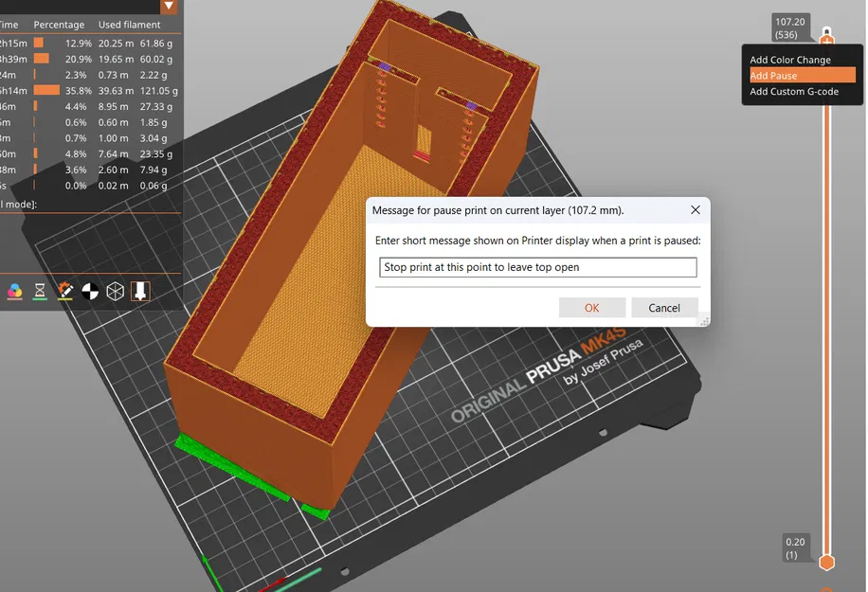Choose Add Pause from the context menu
Viewport: 868px width, 592px height.
point(802,75)
